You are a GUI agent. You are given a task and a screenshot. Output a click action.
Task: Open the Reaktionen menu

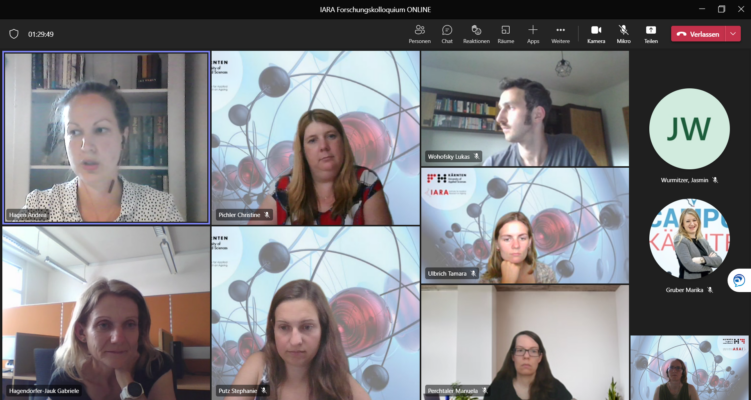[476, 33]
